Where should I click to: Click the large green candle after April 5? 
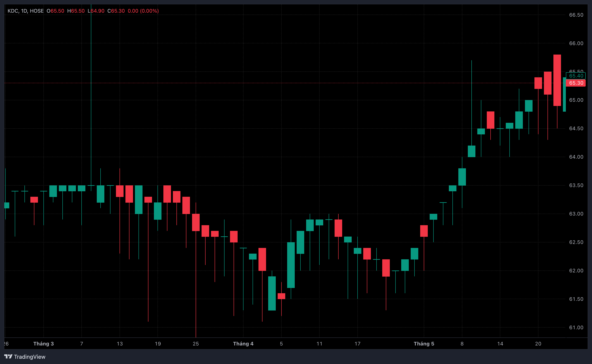point(291,265)
